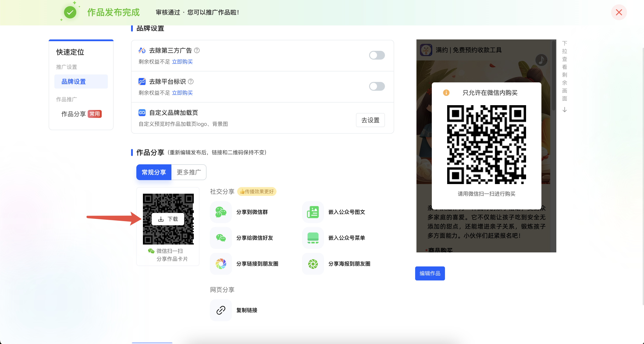Toggle the music note icon in preview
The height and width of the screenshot is (344, 644).
pyautogui.click(x=541, y=60)
